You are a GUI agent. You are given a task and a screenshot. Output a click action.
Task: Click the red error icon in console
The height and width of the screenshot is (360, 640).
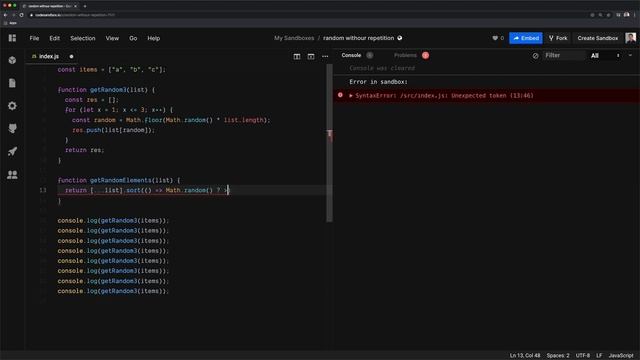pyautogui.click(x=340, y=95)
